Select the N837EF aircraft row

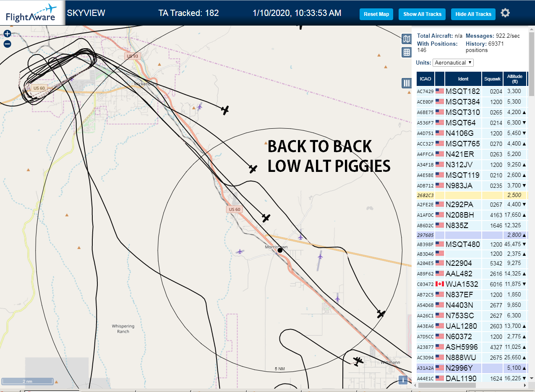pos(472,294)
